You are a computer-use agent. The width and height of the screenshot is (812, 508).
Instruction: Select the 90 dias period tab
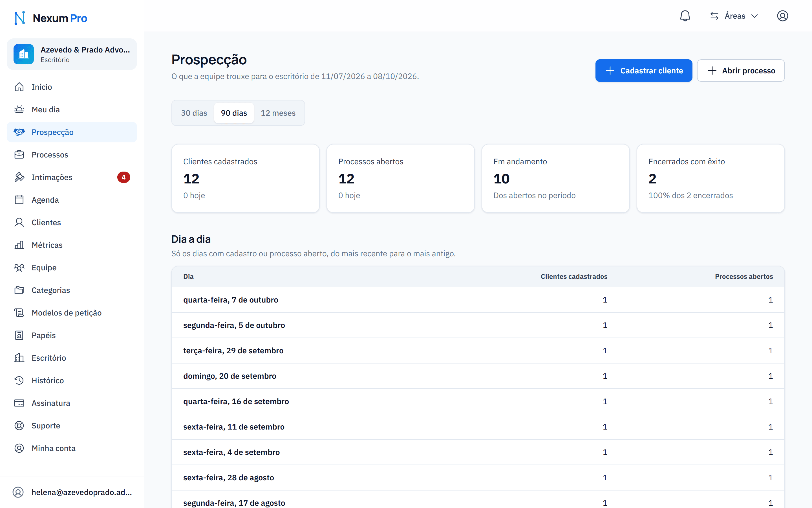(x=234, y=113)
